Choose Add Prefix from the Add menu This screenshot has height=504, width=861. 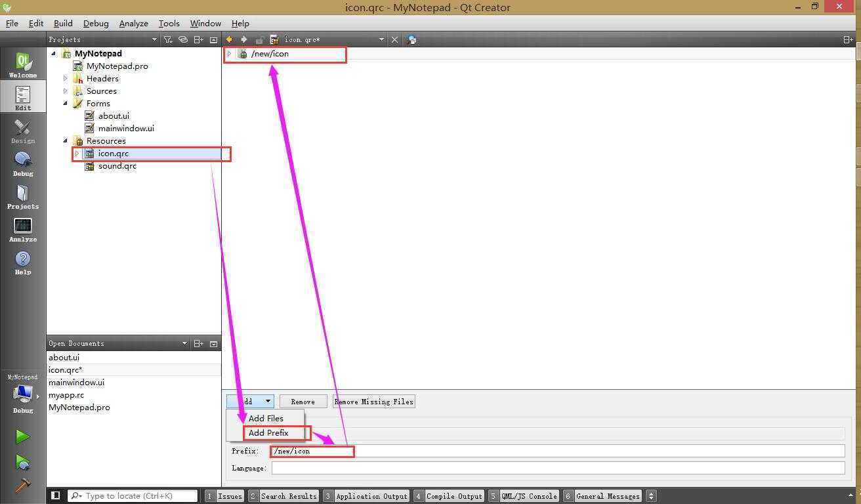(x=268, y=432)
